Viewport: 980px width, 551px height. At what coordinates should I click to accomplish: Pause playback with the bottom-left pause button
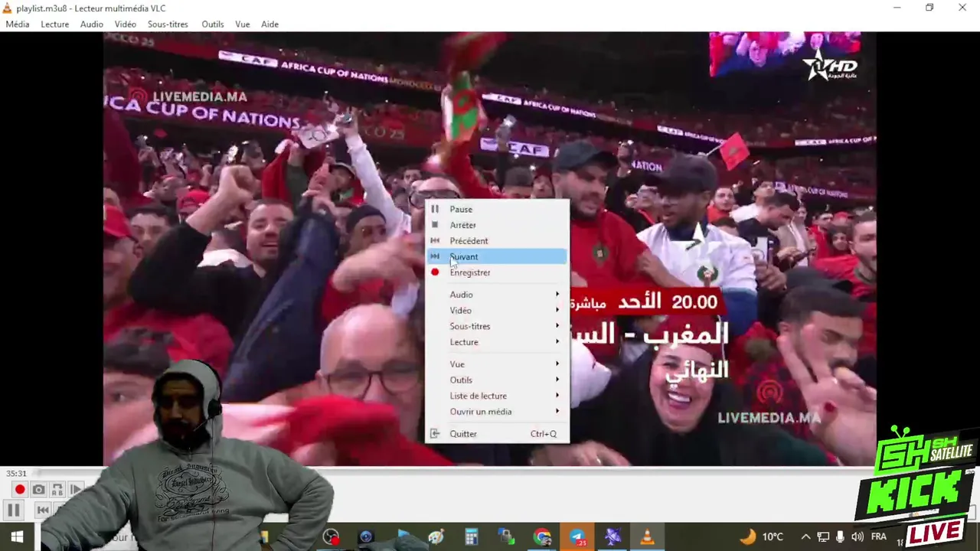point(14,510)
